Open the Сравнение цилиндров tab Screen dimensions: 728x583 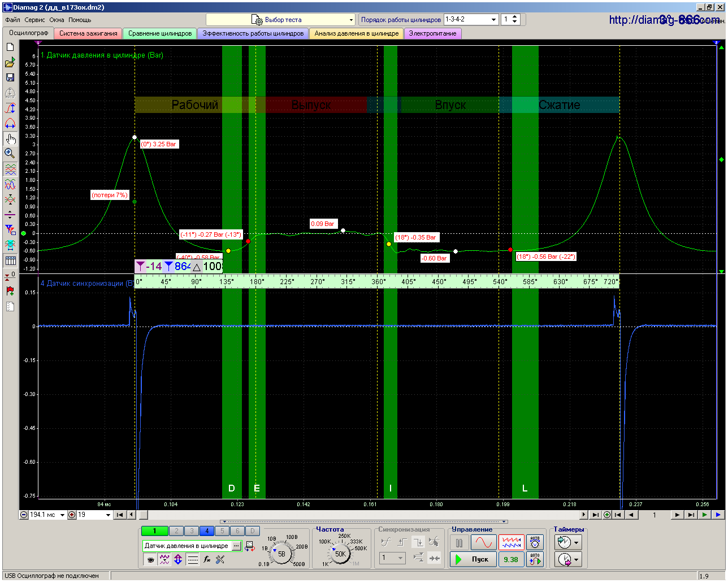(x=160, y=34)
